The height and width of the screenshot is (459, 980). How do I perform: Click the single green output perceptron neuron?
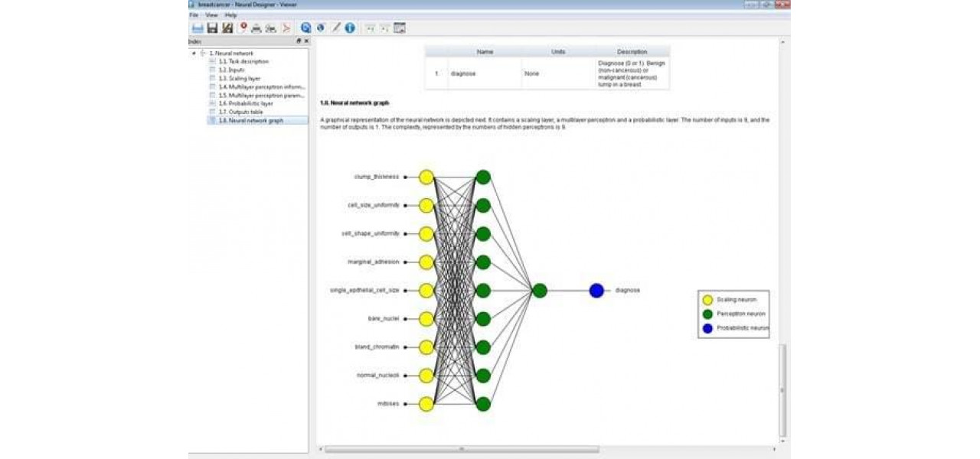point(539,291)
